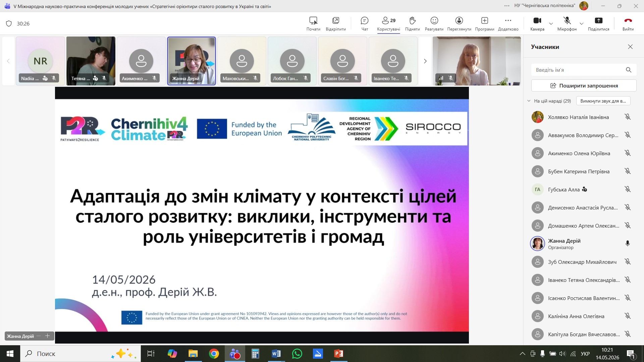The image size is (644, 362).
Task: Expand camera options dropdown arrow
Action: point(551,24)
